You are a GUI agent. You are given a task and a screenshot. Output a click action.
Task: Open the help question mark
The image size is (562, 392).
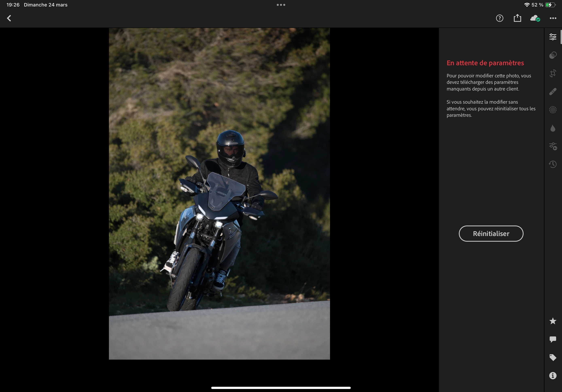[x=499, y=18]
